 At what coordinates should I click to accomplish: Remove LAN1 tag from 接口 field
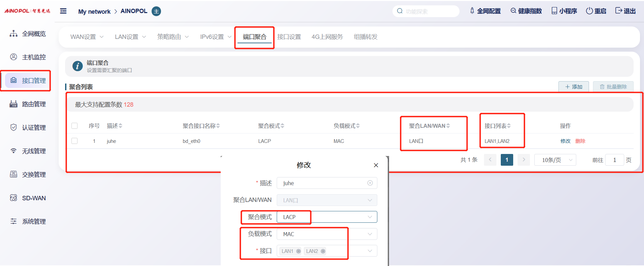point(299,251)
